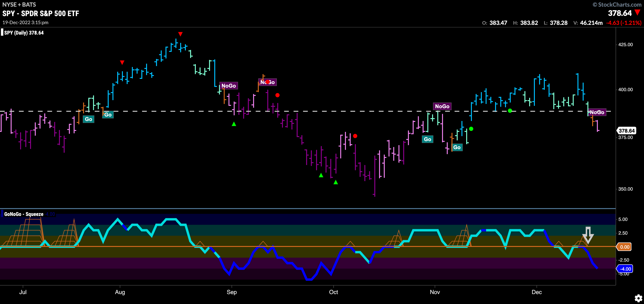This screenshot has width=644, height=304.
Task: Click the -2.50 oscillator axis label
Action: [x=623, y=260]
